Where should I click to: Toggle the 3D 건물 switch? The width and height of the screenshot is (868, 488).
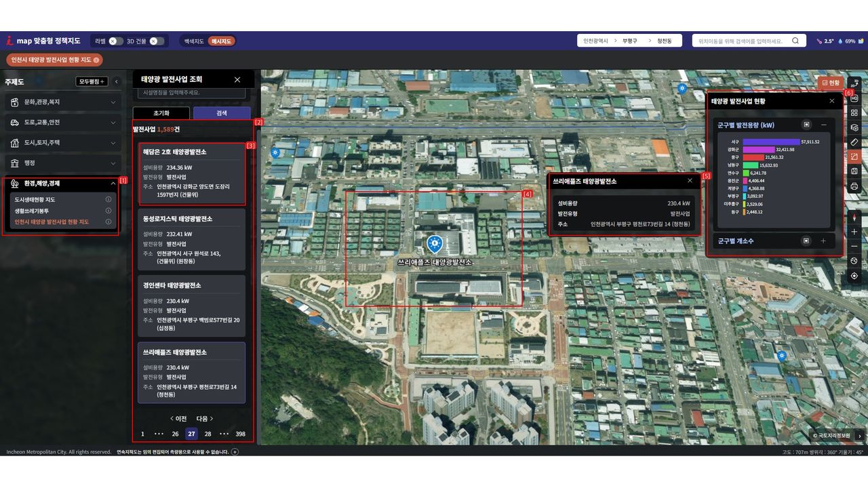click(157, 41)
